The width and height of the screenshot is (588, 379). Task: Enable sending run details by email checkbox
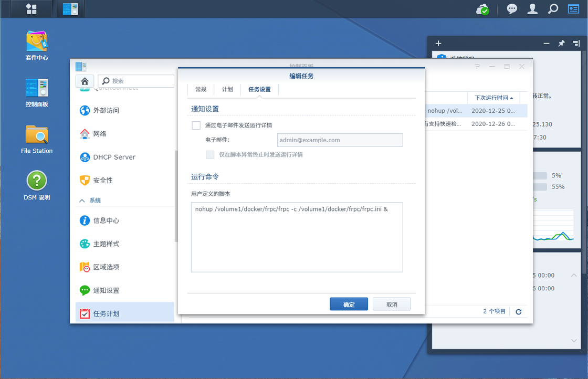click(x=196, y=125)
